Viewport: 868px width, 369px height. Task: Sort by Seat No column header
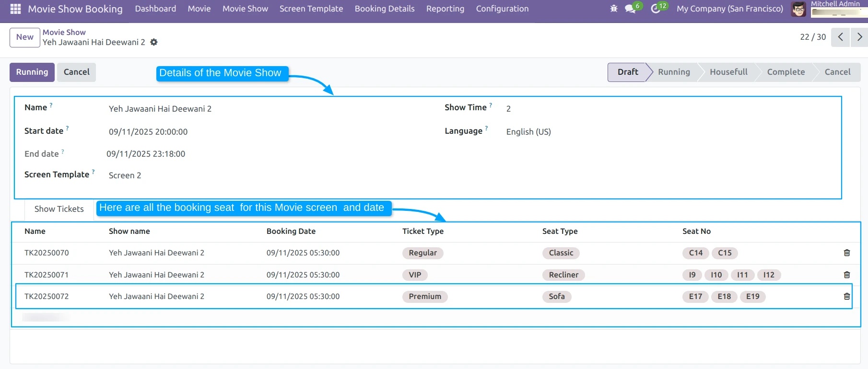pyautogui.click(x=696, y=231)
